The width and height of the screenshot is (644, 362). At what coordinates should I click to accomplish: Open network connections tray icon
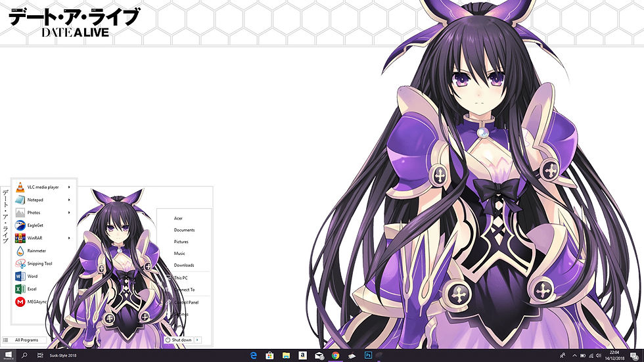click(x=591, y=356)
